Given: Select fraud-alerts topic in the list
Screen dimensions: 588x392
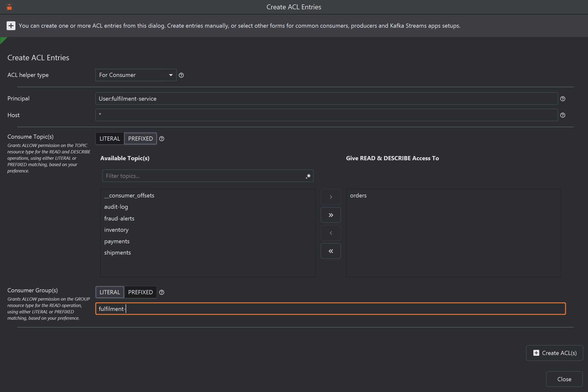Looking at the screenshot, I should (x=208, y=219).
